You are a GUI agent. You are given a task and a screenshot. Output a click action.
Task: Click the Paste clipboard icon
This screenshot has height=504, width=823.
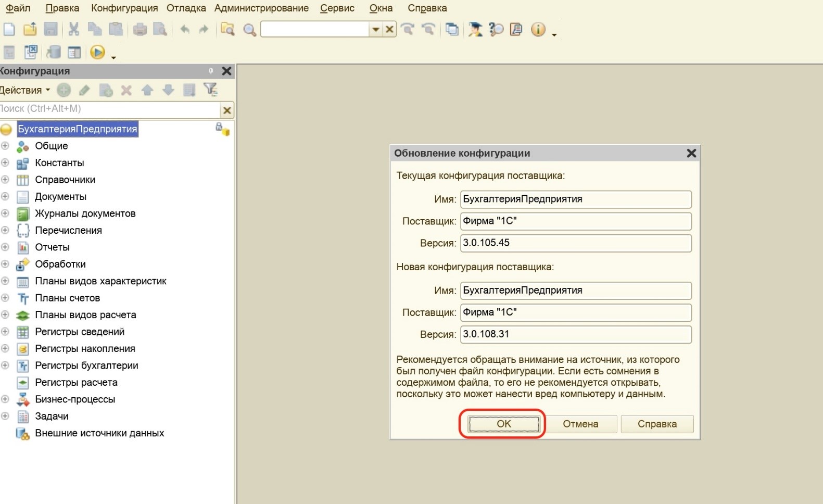[x=116, y=29]
